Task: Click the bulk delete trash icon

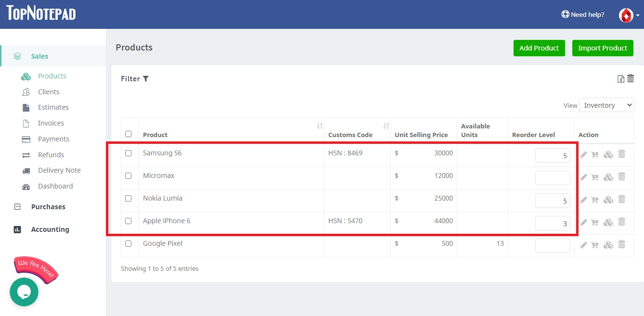Action: pyautogui.click(x=631, y=78)
